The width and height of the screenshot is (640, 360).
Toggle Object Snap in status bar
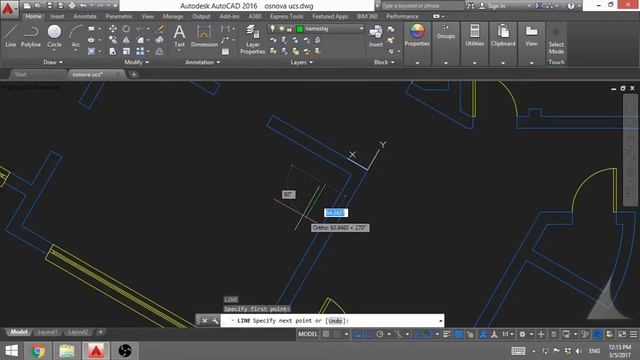coord(428,334)
